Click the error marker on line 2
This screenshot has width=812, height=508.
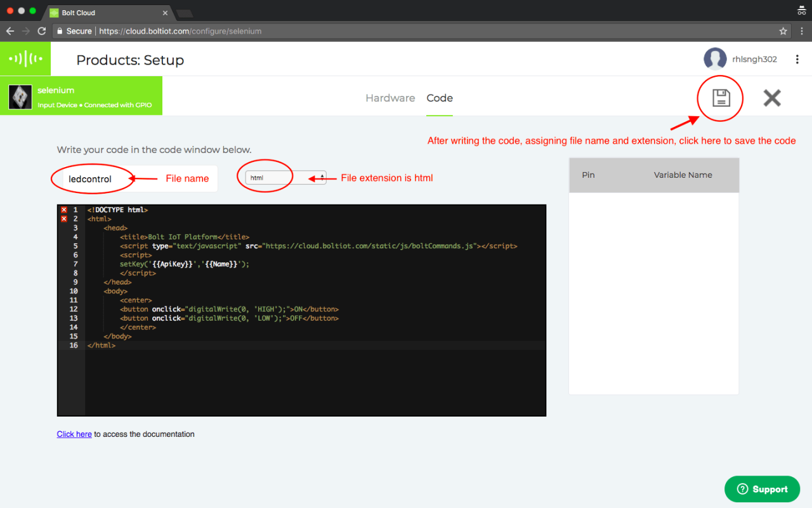click(x=63, y=218)
